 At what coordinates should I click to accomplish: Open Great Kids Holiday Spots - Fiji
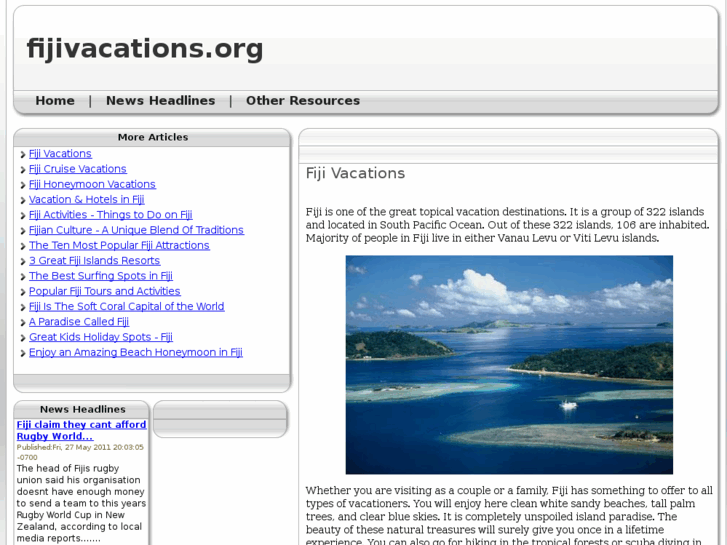pyautogui.click(x=101, y=337)
